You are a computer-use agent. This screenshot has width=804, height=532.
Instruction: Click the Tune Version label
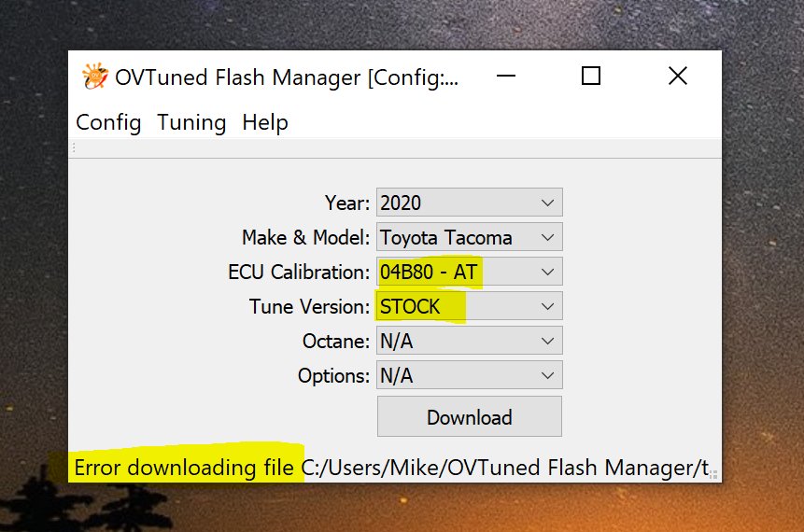point(309,306)
